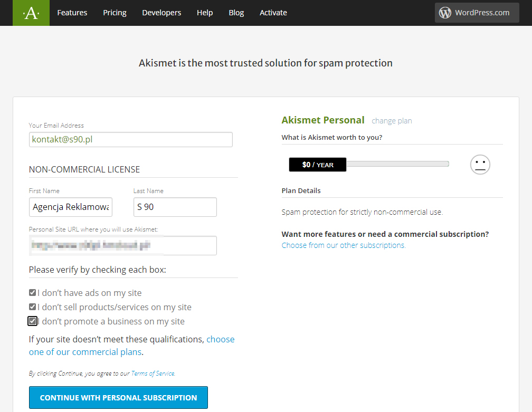Uncheck "I don't sell products/services" checkbox
This screenshot has height=412, width=532.
coord(32,307)
